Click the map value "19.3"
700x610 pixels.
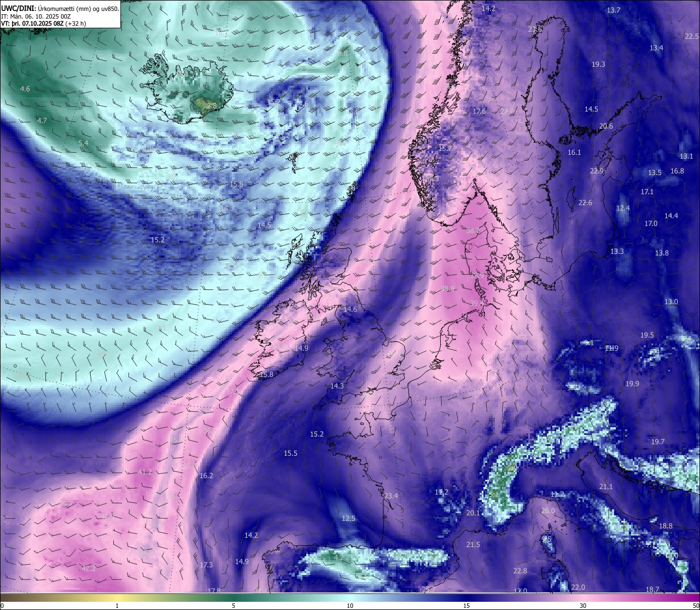pos(598,65)
